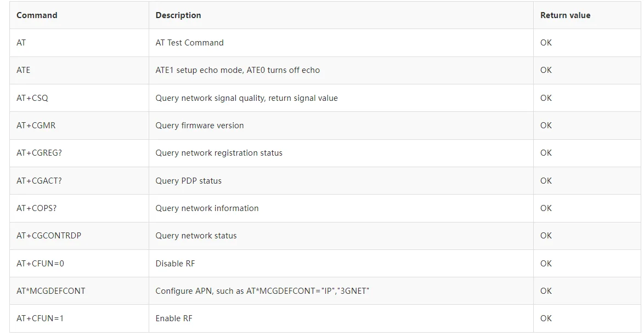Click the AT+CGCONTRDP command cell

click(x=49, y=236)
